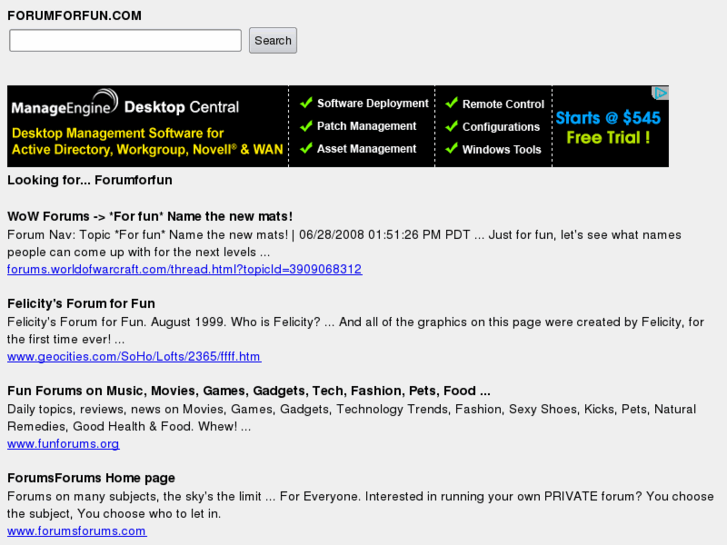Click the Search button
The height and width of the screenshot is (545, 727).
(273, 40)
